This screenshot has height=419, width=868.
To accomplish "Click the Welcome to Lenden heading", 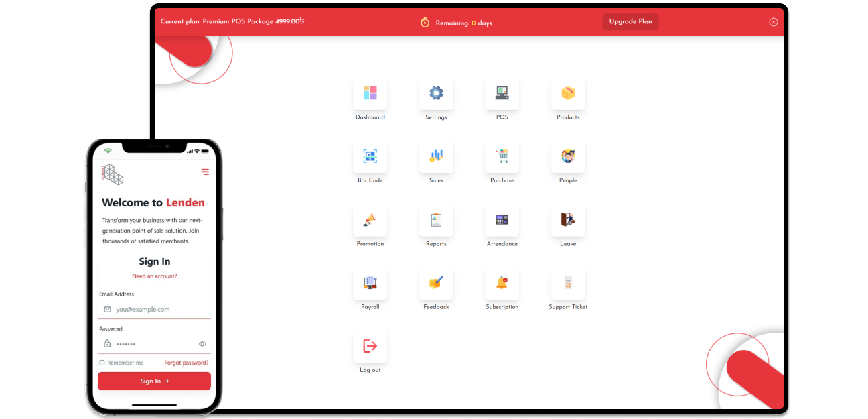I will [153, 203].
